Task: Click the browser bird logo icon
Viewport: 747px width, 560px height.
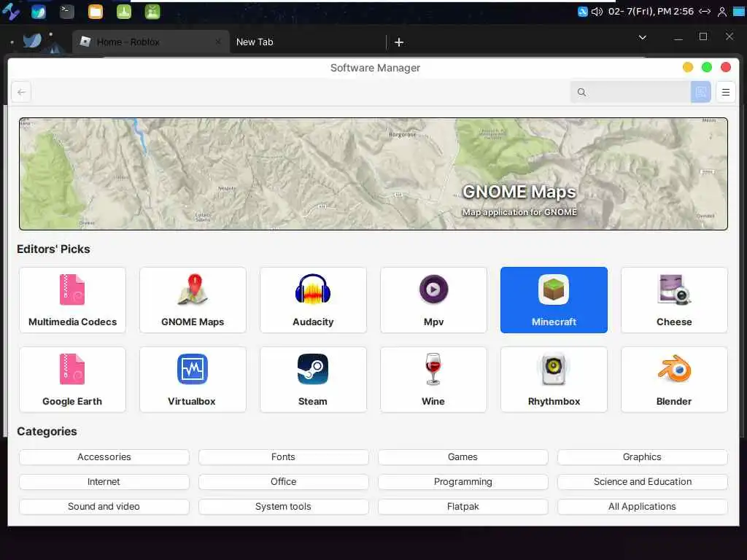Action: pyautogui.click(x=33, y=41)
